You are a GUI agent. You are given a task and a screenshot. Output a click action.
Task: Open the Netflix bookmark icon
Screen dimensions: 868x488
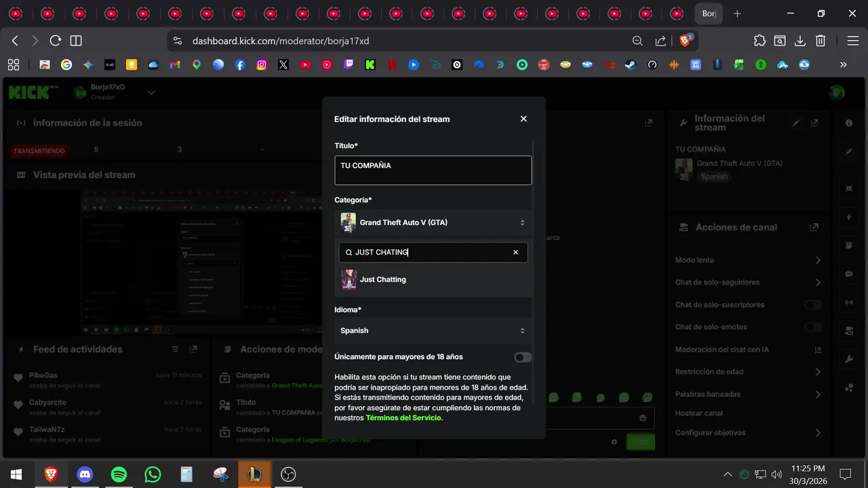pos(392,65)
